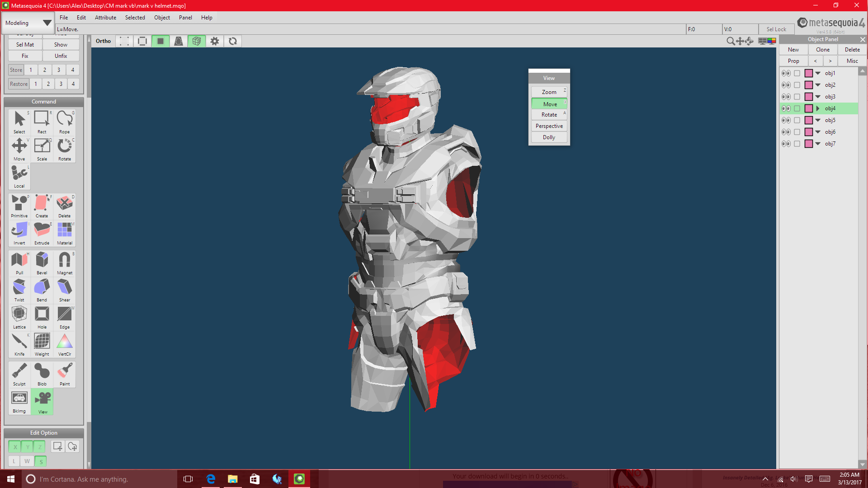The image size is (868, 488).
Task: Click the Unfix button
Action: pyautogui.click(x=61, y=56)
